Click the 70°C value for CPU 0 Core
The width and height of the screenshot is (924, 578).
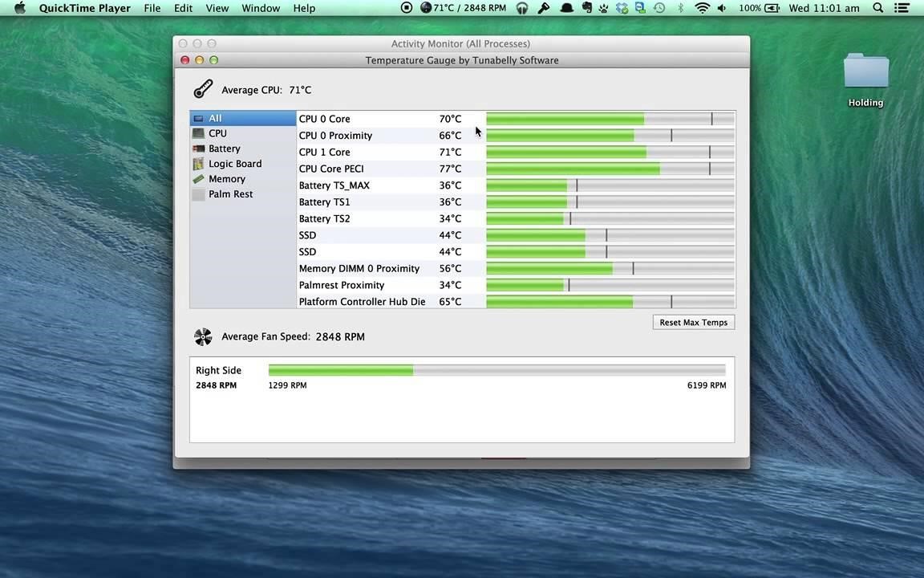pos(450,119)
